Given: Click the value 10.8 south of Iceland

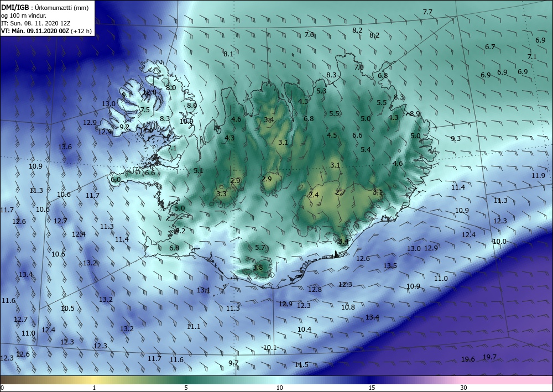Looking at the screenshot, I should tap(348, 307).
